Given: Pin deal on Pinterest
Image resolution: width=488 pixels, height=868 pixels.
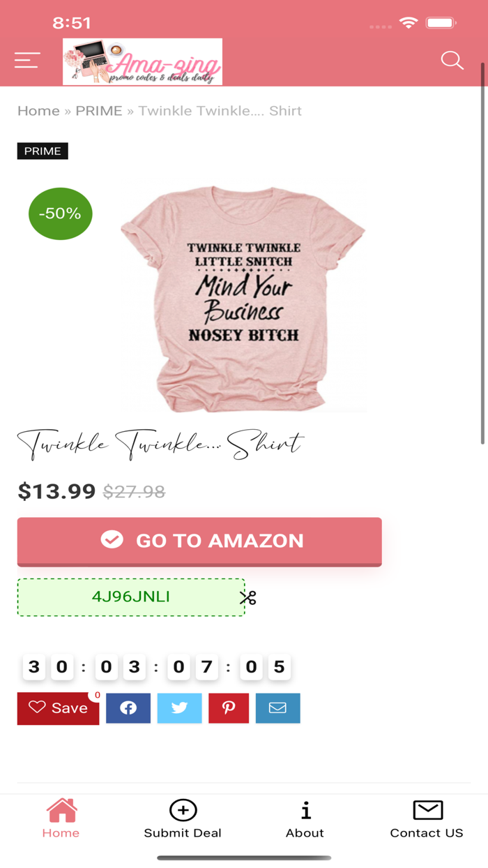Looking at the screenshot, I should (229, 708).
